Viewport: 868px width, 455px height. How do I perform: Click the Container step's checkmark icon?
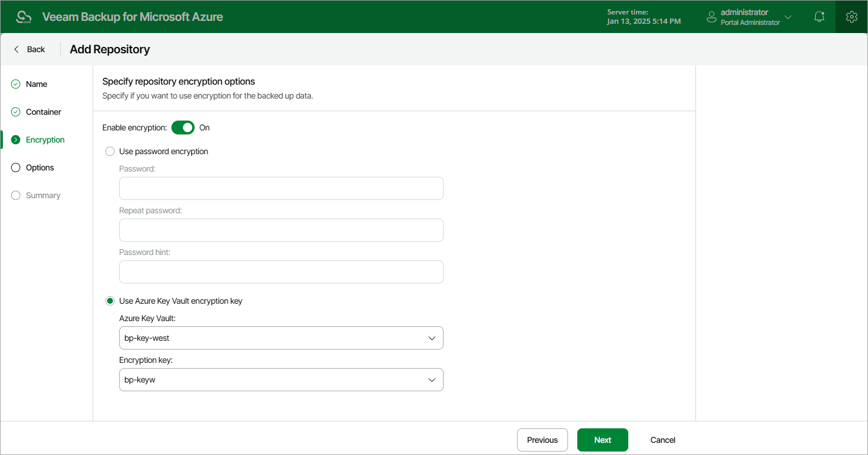(x=15, y=111)
